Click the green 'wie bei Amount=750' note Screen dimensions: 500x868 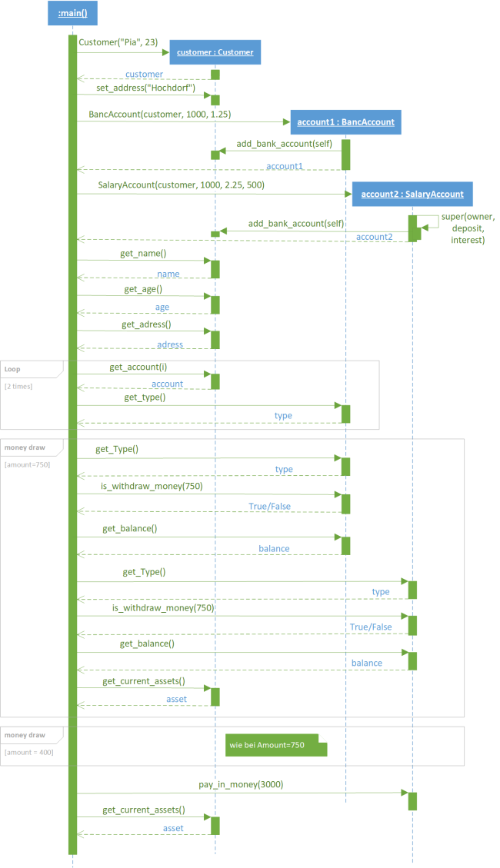275,745
